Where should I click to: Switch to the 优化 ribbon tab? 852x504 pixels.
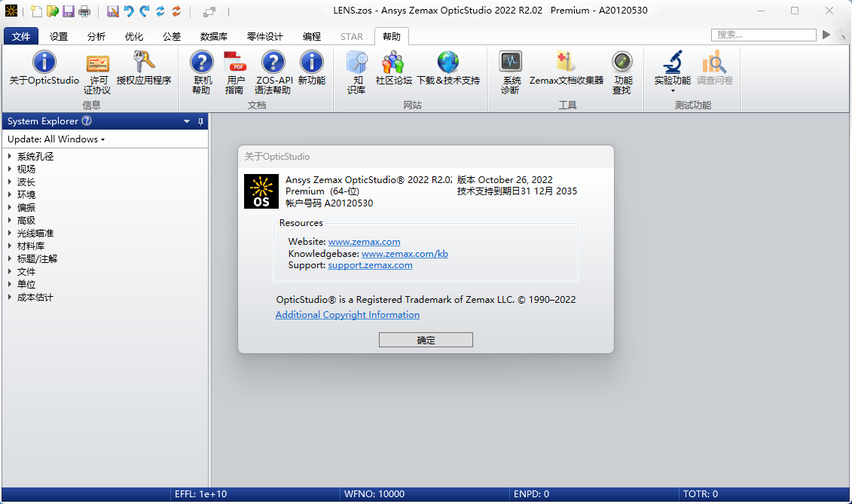(133, 36)
